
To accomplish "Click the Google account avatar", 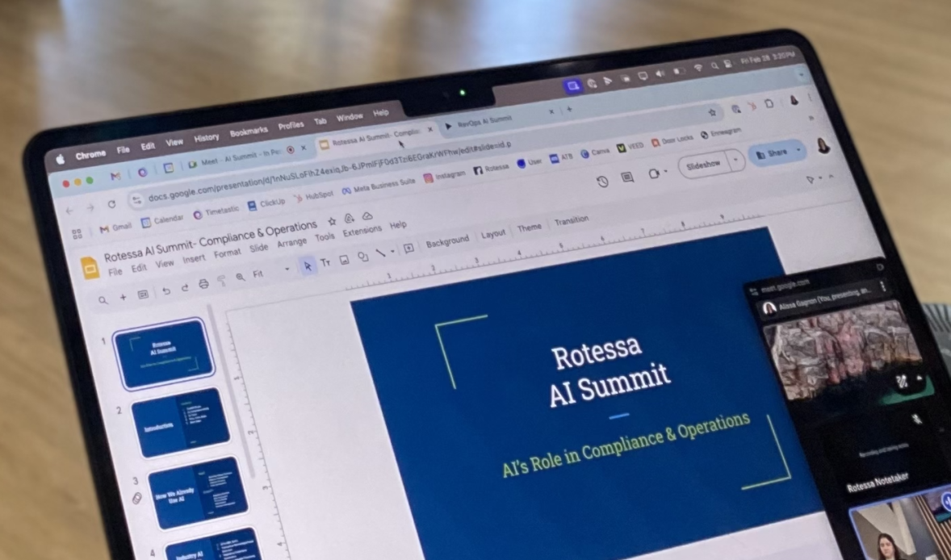I will [x=823, y=145].
